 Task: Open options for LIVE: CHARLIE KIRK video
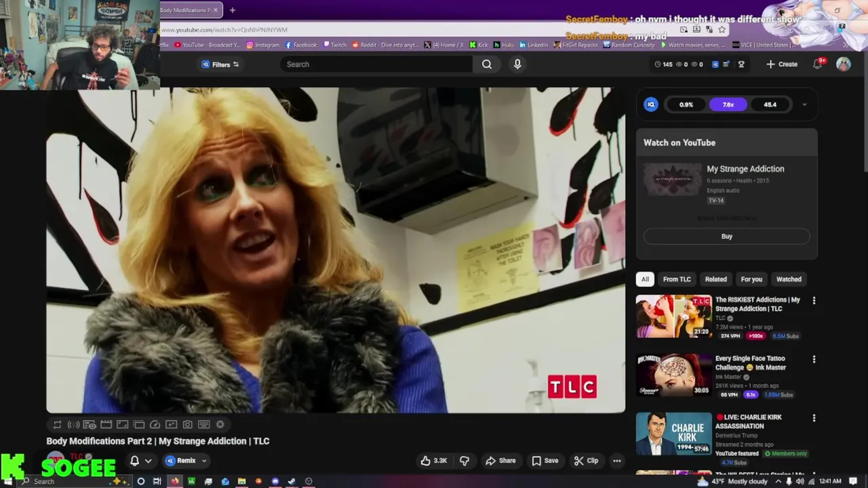pos(814,418)
